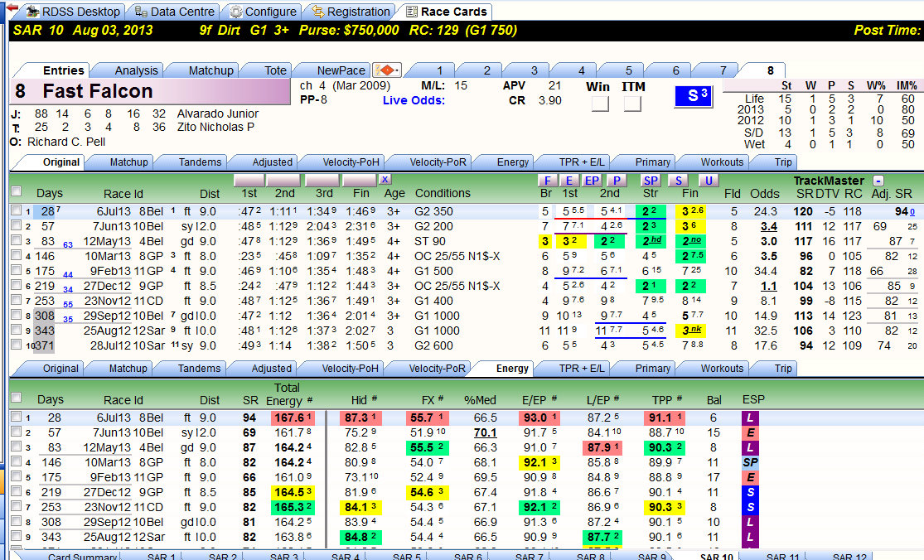Tick the ITM checkbox

tap(632, 104)
